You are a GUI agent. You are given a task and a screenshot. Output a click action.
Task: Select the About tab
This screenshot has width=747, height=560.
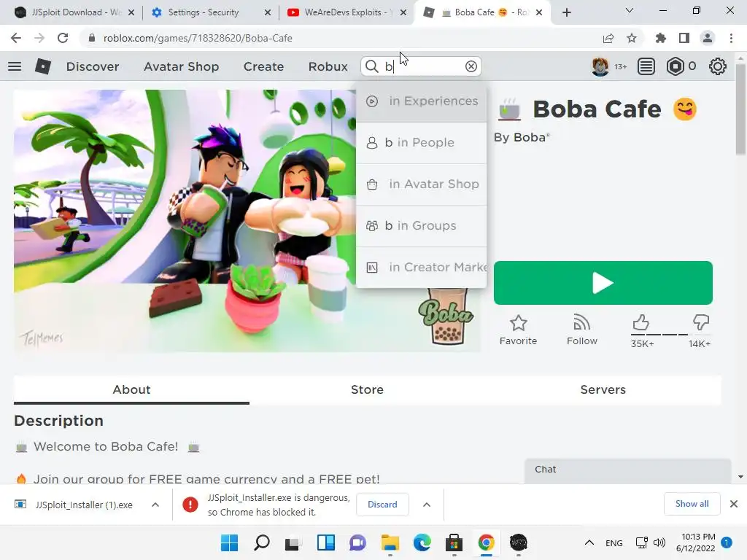pos(131,389)
